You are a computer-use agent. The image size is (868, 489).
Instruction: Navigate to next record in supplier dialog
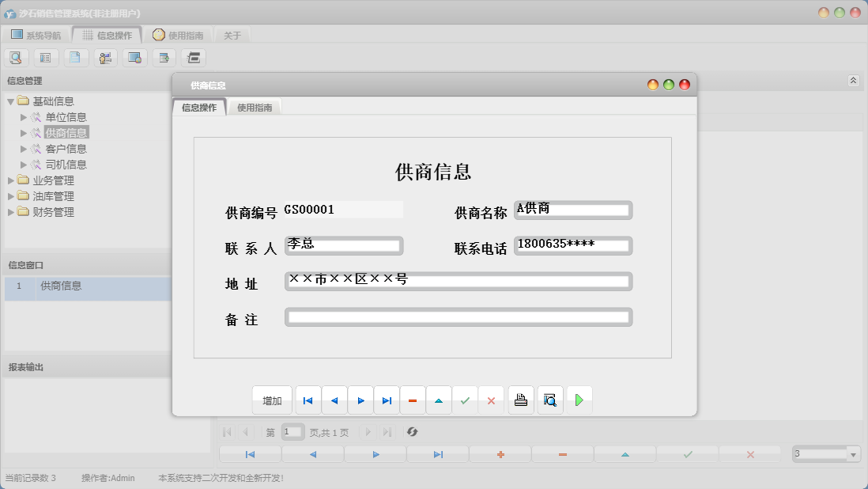(360, 400)
